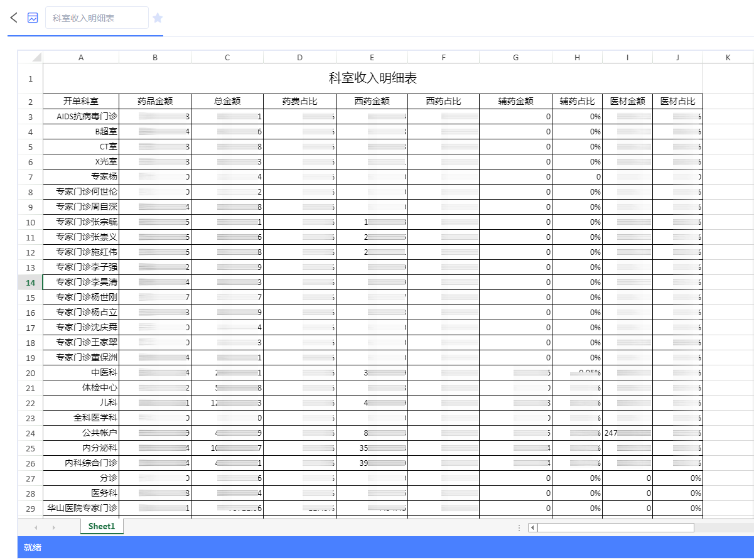The height and width of the screenshot is (560, 754).
Task: Click the 医材金额 header cell
Action: pos(627,101)
